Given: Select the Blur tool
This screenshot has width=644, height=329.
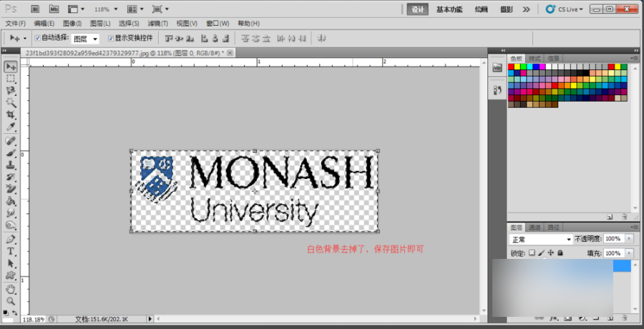Looking at the screenshot, I should point(11,214).
